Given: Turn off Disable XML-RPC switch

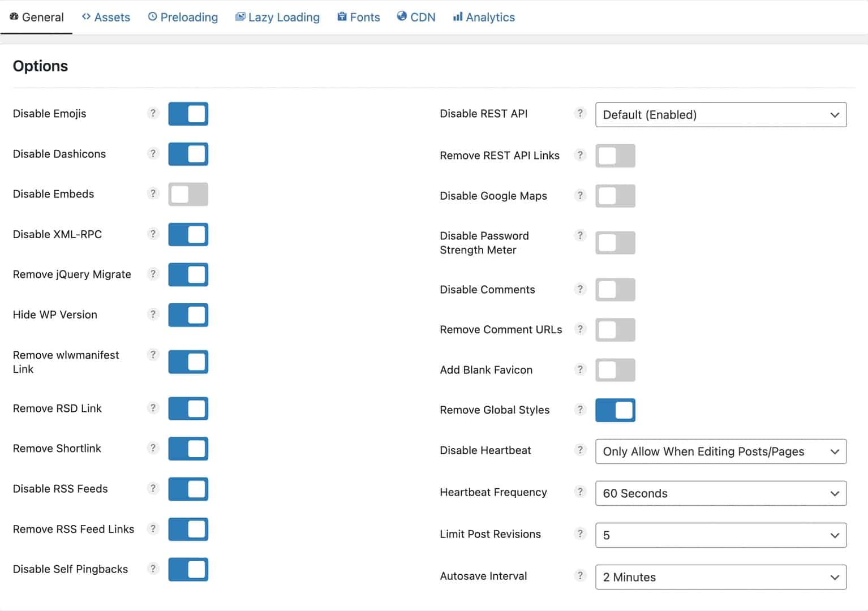Looking at the screenshot, I should pyautogui.click(x=188, y=234).
